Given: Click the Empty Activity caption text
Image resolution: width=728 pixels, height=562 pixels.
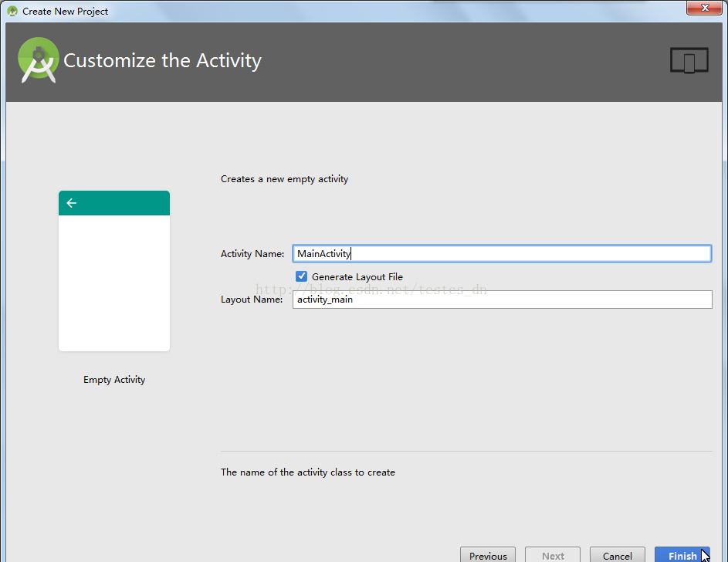Looking at the screenshot, I should (x=114, y=380).
